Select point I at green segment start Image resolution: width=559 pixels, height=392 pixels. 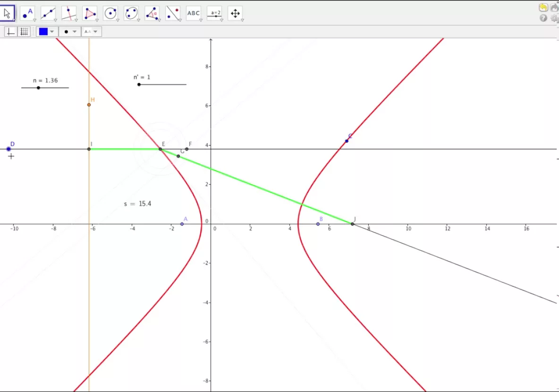coord(89,149)
